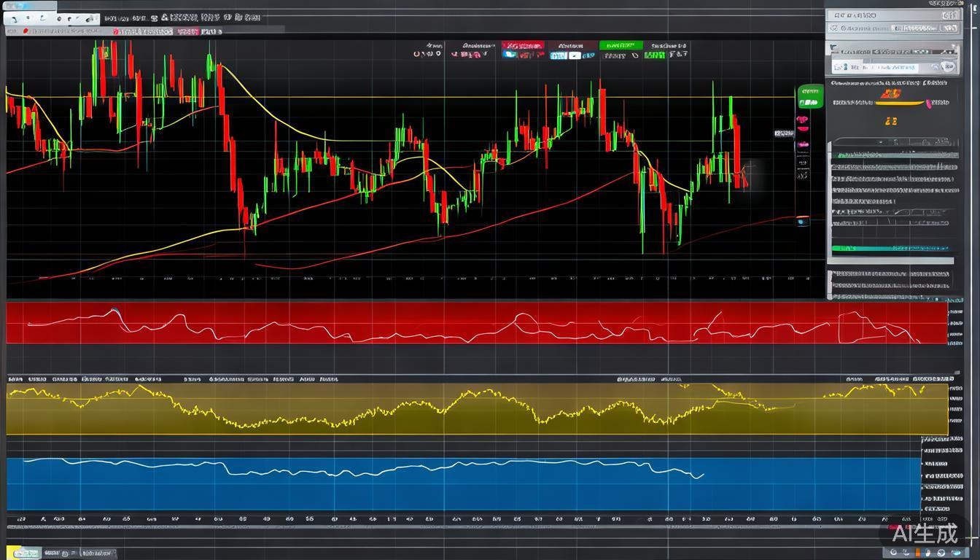Click the round icon in the right panel search bar
Image resolution: width=980 pixels, height=560 pixels.
pyautogui.click(x=947, y=67)
